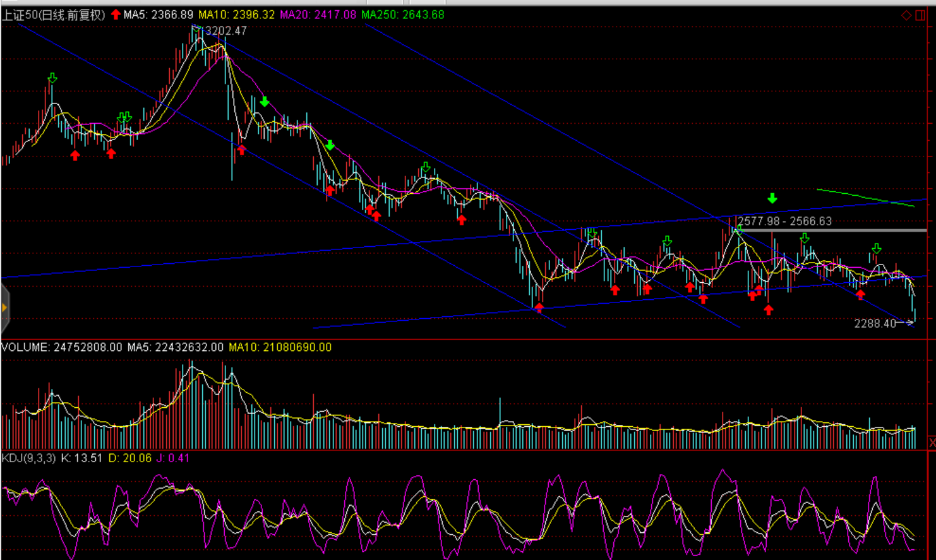Select the 2577.98 - 2566.63 gap label
The image size is (936, 560).
coord(784,222)
